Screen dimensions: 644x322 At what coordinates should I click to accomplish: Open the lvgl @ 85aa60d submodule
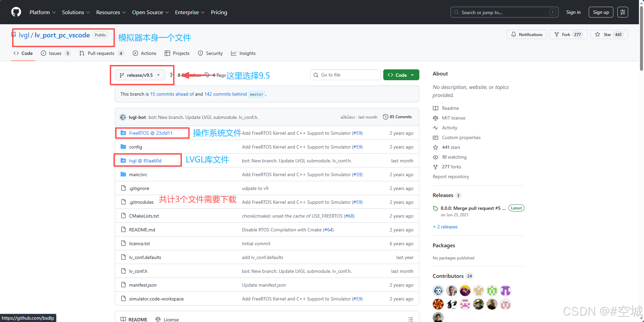pos(145,161)
